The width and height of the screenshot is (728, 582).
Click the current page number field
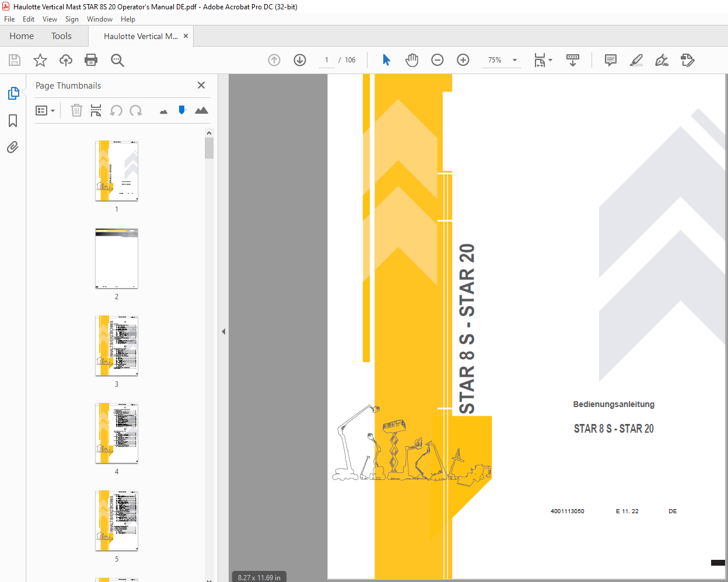tap(327, 60)
